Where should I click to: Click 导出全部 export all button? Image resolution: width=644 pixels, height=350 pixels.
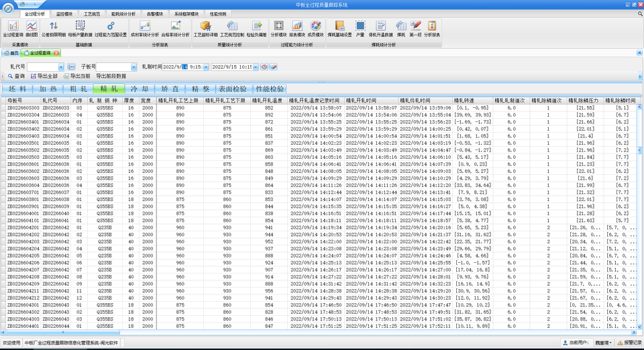tap(44, 76)
